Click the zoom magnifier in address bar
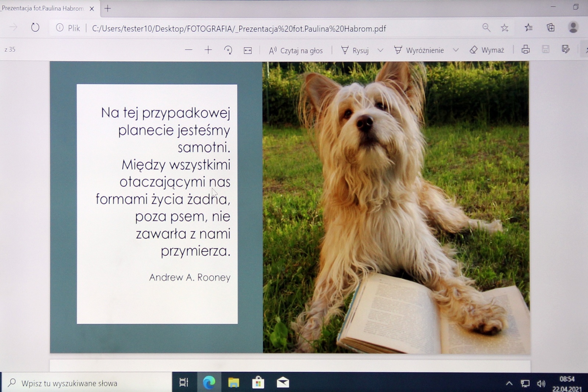 (x=486, y=28)
